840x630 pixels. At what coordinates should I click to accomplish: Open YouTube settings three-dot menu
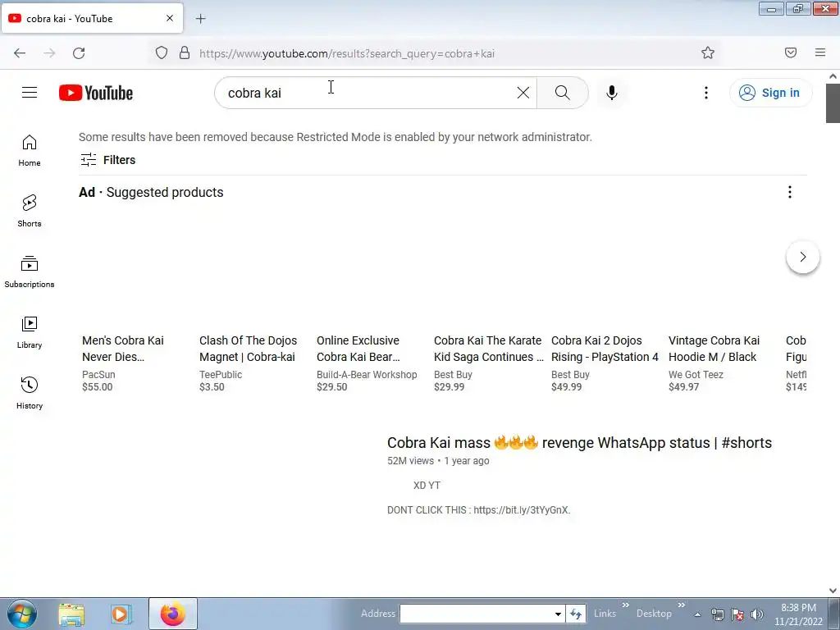(706, 93)
